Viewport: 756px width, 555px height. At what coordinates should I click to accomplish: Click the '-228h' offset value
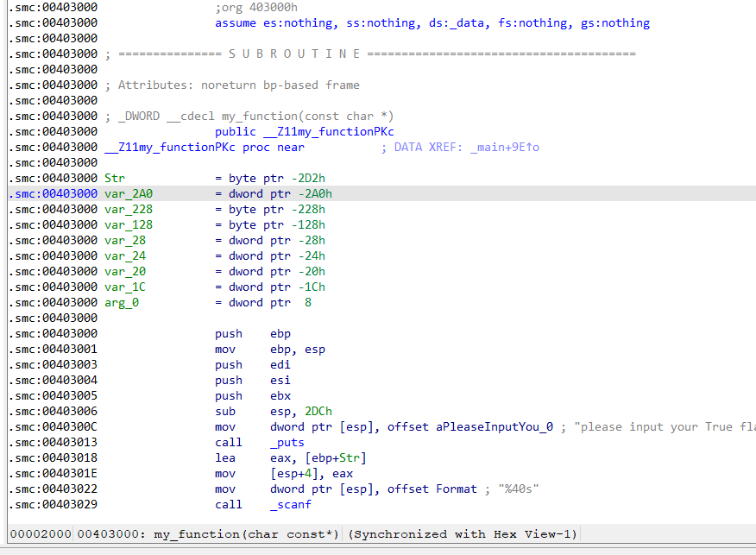coord(312,209)
